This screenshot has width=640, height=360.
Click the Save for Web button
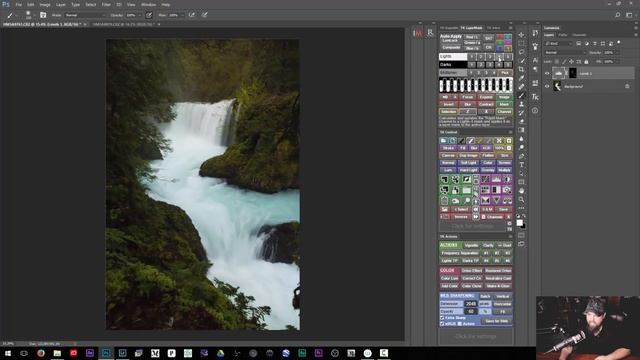coord(496,321)
